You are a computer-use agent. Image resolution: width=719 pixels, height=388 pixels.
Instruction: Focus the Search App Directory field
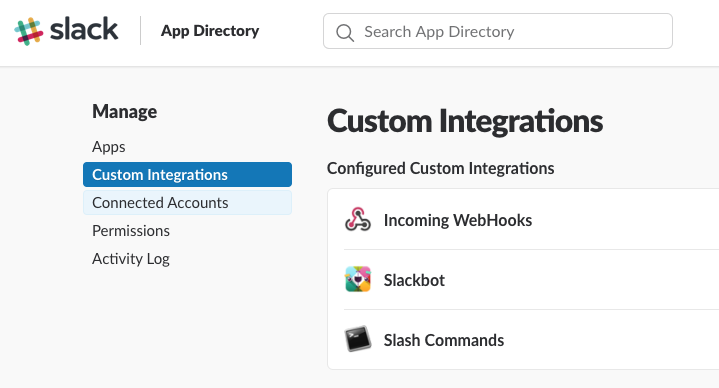tap(498, 31)
